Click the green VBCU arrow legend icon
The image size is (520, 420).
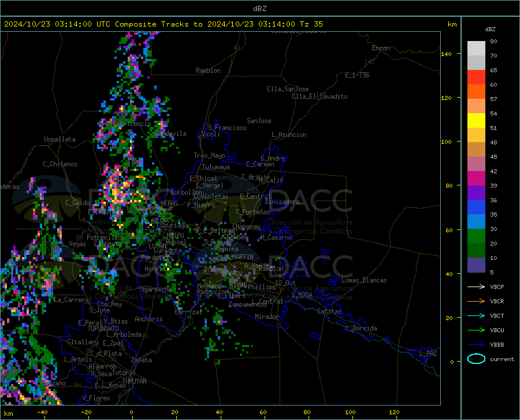click(476, 330)
